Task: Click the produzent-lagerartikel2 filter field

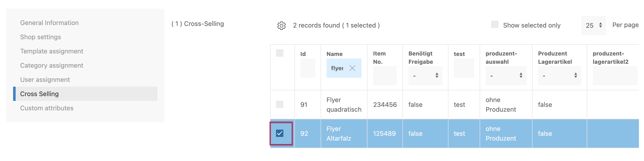Action: pos(615,76)
